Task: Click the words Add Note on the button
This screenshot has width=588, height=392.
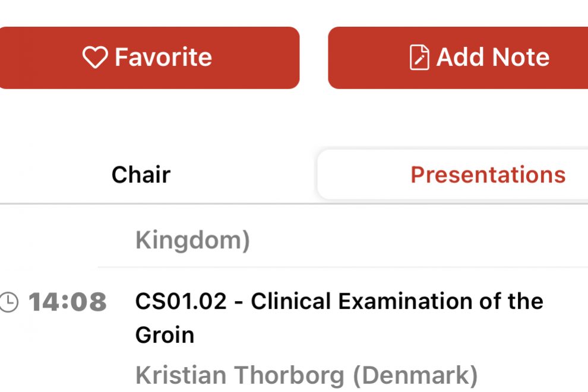Action: [x=492, y=58]
